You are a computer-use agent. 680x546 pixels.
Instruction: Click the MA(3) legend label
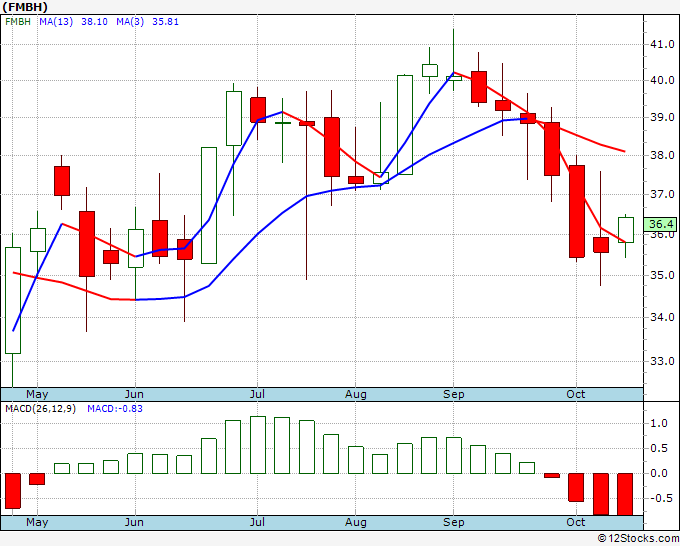[x=130, y=22]
